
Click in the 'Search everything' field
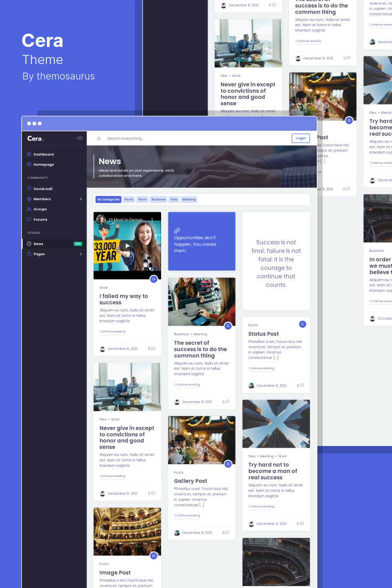tap(125, 138)
